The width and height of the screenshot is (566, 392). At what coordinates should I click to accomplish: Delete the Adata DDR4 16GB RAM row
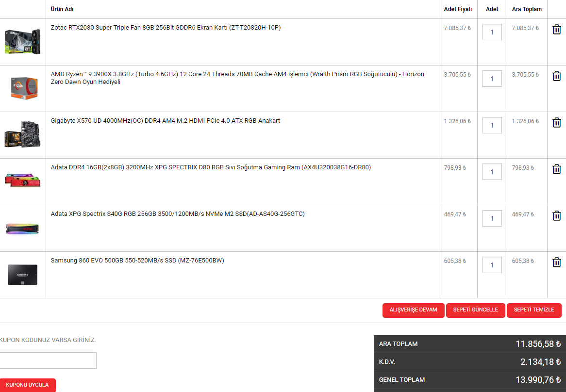[556, 169]
